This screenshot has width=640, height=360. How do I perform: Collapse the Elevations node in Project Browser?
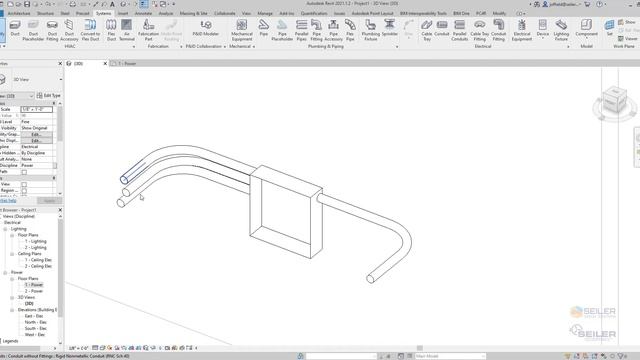(x=12, y=310)
